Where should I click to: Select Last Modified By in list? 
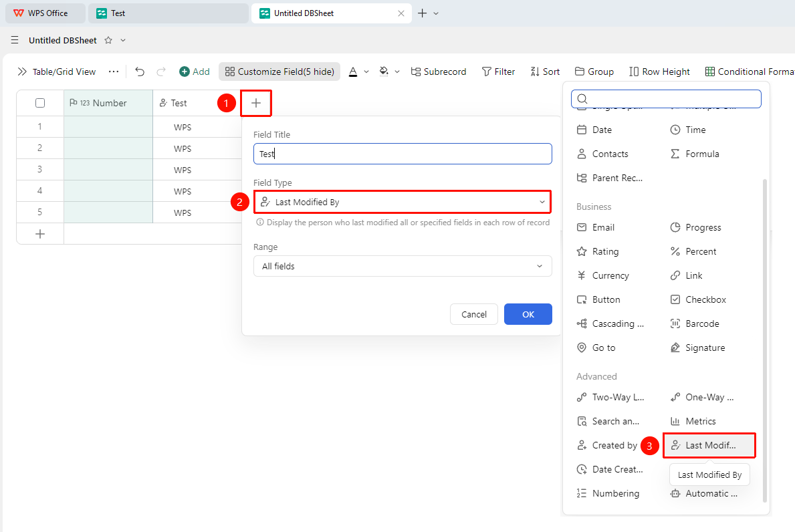click(709, 445)
